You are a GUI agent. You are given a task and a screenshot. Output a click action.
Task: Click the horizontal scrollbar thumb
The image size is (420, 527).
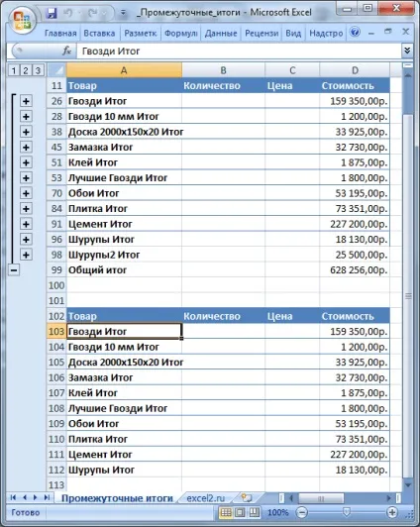pos(321,498)
